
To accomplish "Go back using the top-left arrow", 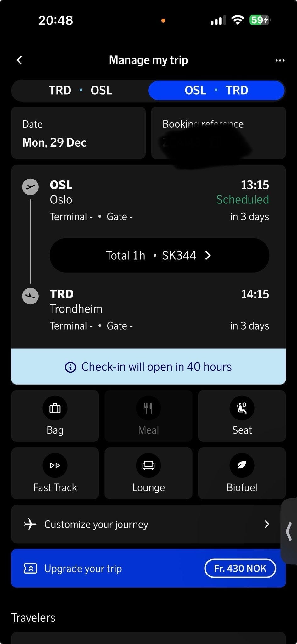I will pos(19,60).
